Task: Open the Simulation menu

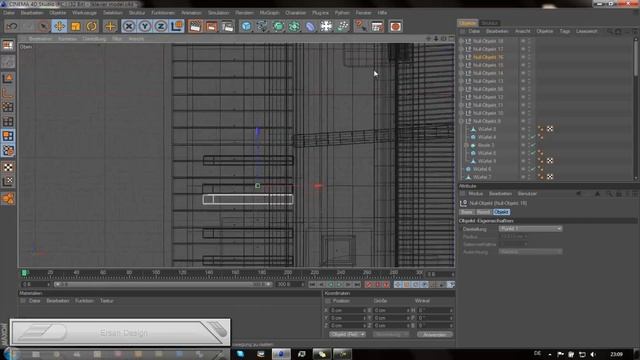Action: coord(218,13)
